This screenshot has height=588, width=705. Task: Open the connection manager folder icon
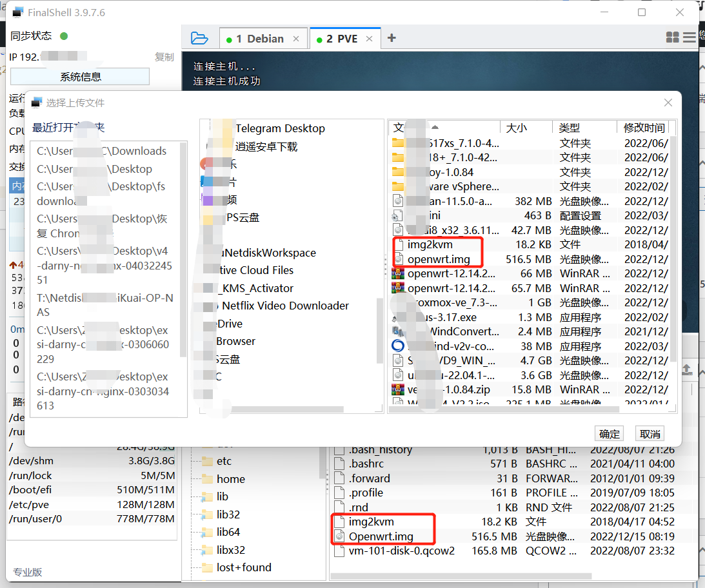(x=200, y=39)
